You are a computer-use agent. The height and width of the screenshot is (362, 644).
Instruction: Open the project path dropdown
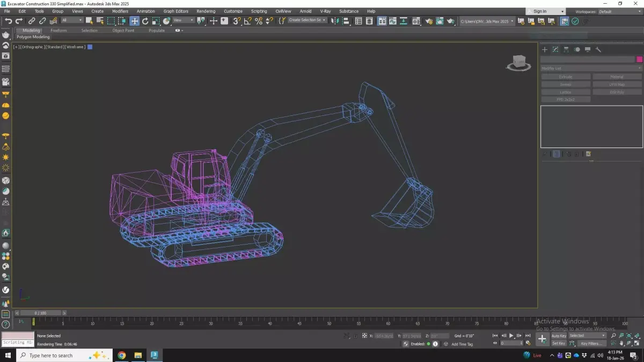point(487,21)
